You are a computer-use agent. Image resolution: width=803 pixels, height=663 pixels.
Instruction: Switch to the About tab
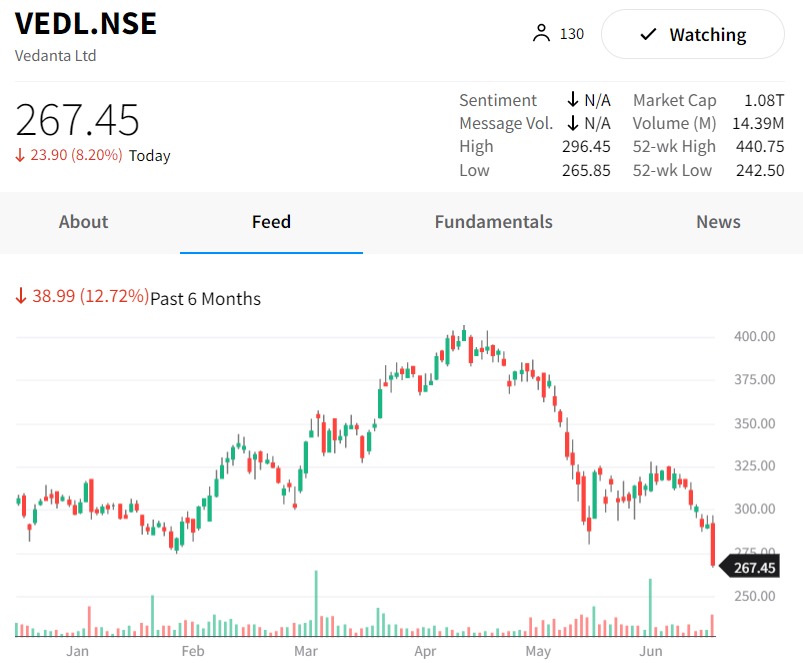(83, 222)
